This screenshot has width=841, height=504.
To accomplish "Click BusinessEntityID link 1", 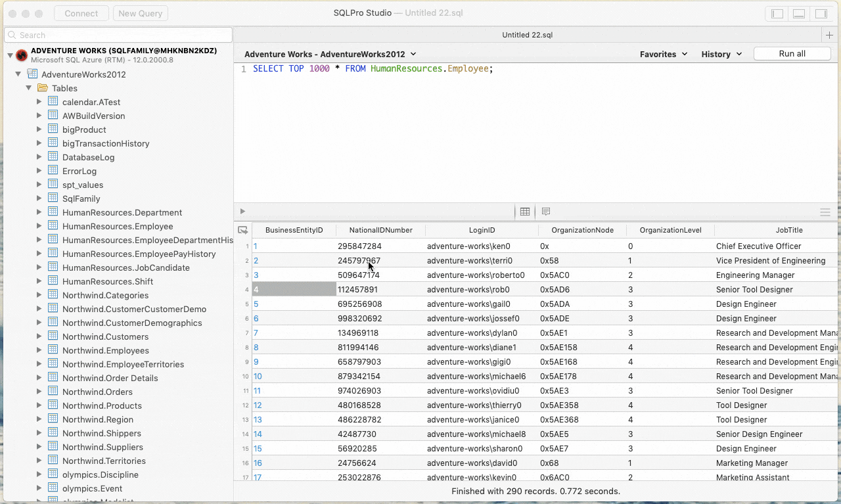I will click(256, 246).
